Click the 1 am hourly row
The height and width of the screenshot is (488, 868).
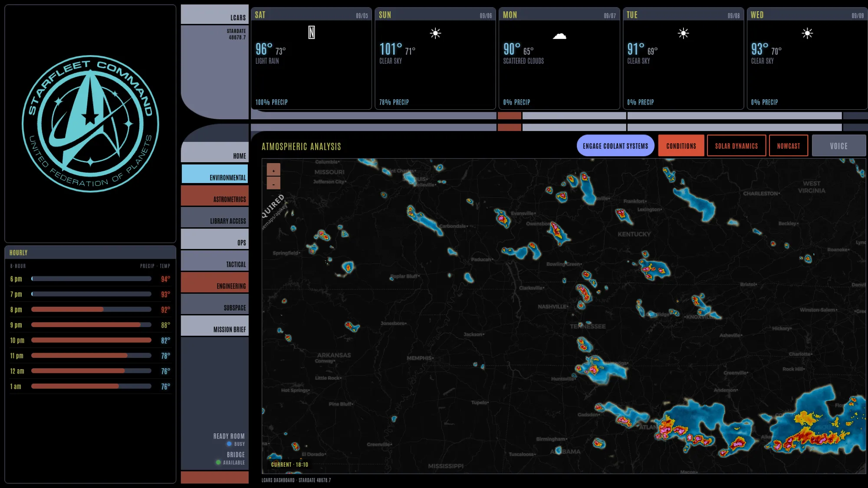90,386
